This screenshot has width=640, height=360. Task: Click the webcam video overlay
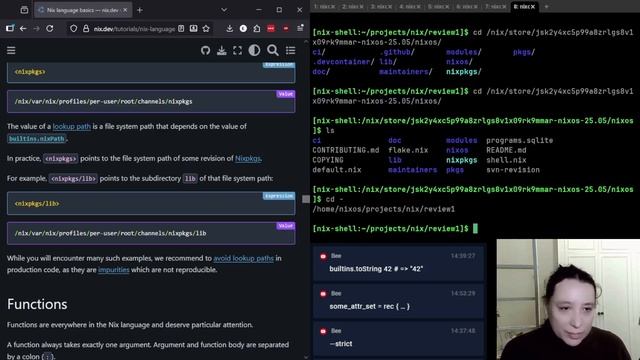tap(568, 300)
